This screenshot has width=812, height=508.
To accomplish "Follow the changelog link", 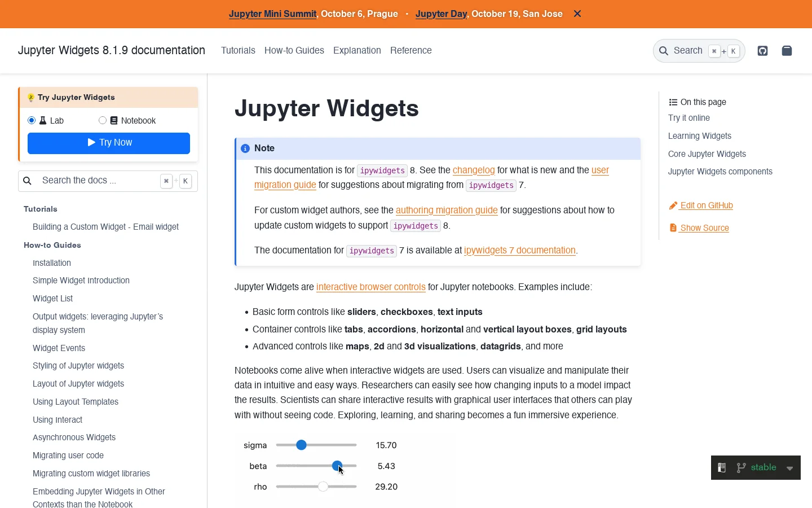I will point(474,170).
